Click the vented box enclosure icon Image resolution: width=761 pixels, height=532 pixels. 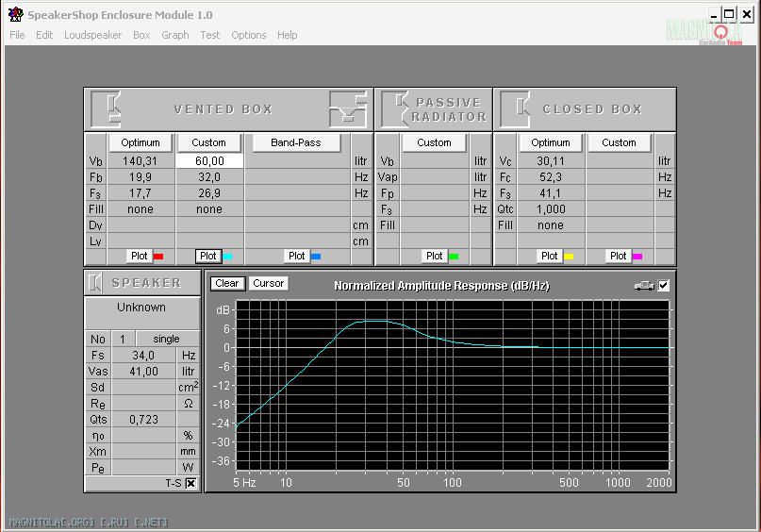click(x=106, y=108)
